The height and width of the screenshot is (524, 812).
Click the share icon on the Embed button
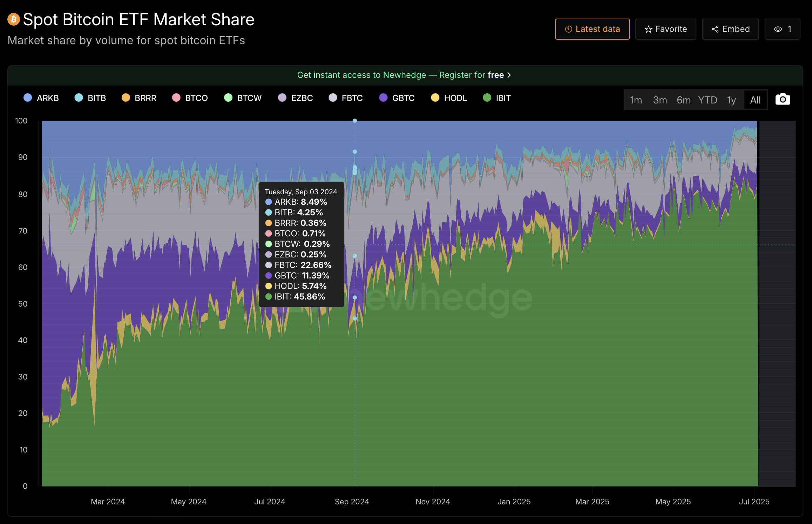[x=715, y=29]
